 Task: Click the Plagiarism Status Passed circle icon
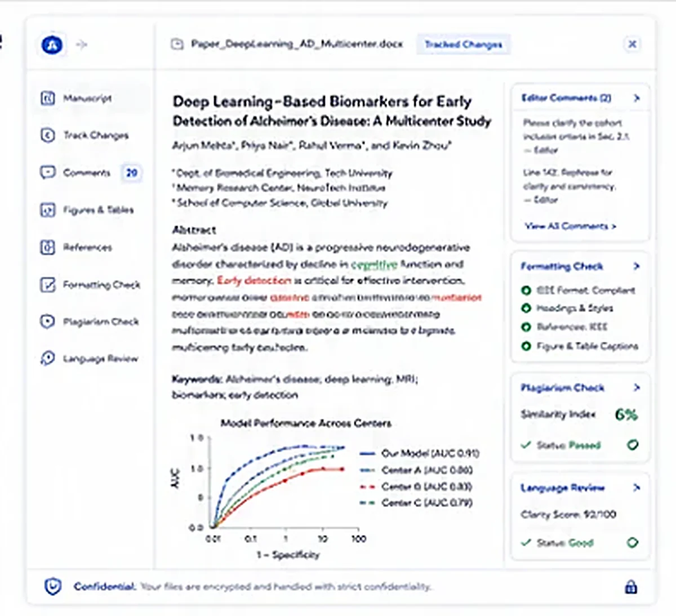point(633,445)
